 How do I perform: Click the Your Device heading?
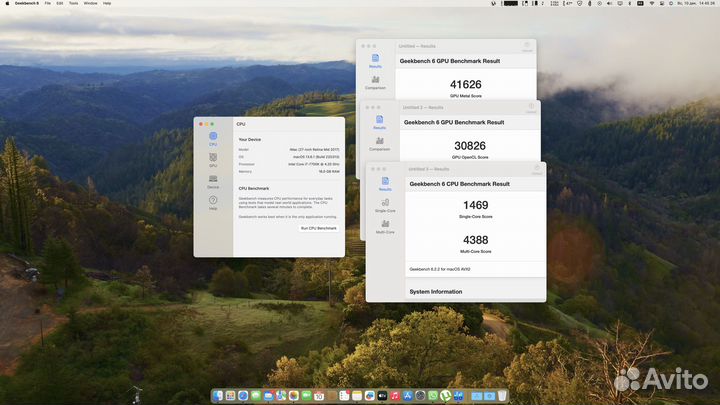pyautogui.click(x=250, y=139)
